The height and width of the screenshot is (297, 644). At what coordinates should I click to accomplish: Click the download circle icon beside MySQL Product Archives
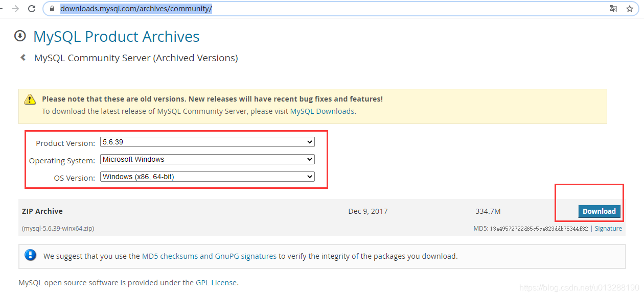(x=20, y=36)
